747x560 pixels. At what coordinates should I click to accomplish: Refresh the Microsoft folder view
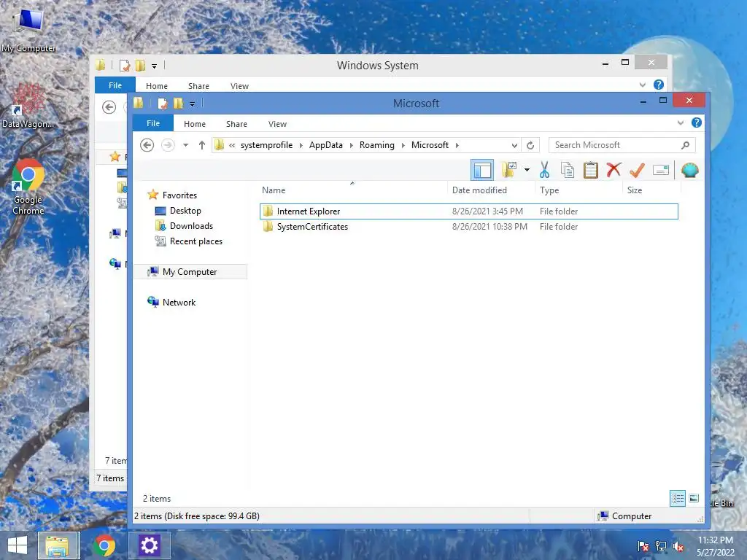(530, 145)
